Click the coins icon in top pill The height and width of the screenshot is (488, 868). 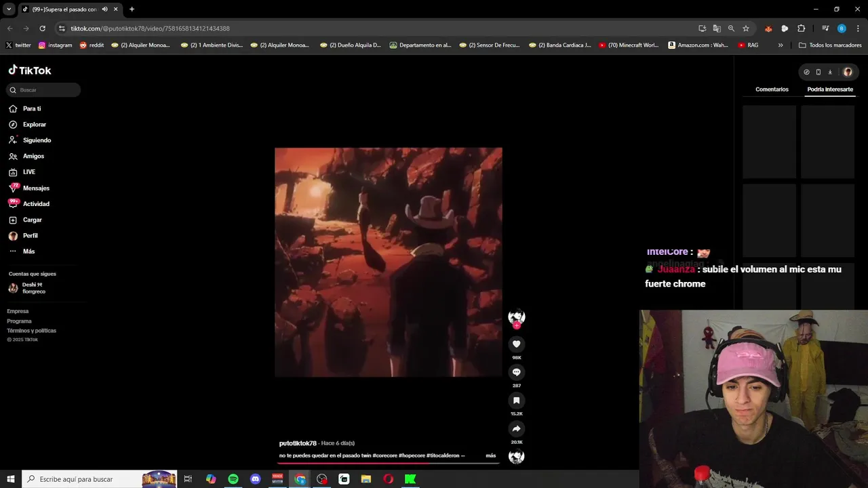806,72
